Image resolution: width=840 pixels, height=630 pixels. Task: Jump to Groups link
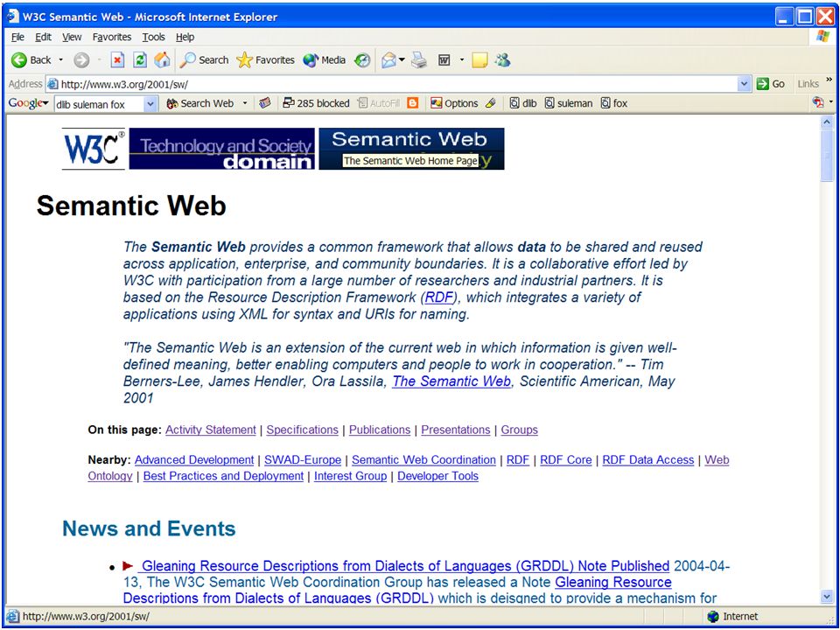pos(519,430)
